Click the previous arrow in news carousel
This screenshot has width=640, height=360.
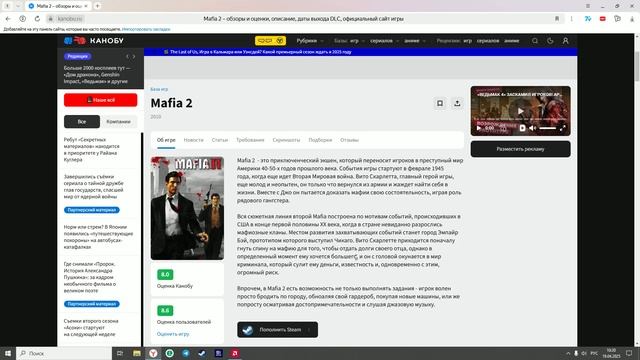(127, 56)
